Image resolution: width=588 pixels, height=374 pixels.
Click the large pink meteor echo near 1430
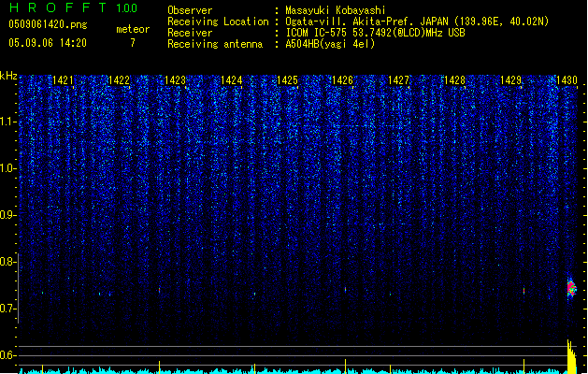[571, 288]
